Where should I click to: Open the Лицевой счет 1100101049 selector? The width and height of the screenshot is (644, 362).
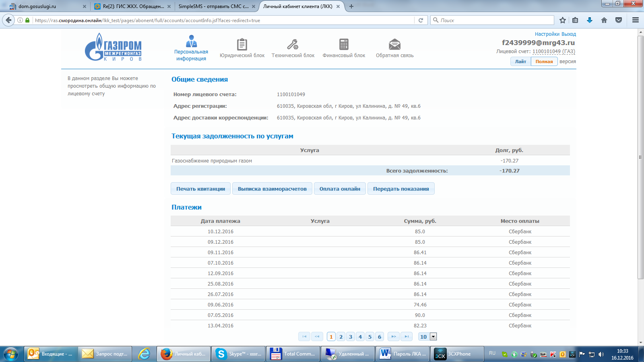[554, 51]
